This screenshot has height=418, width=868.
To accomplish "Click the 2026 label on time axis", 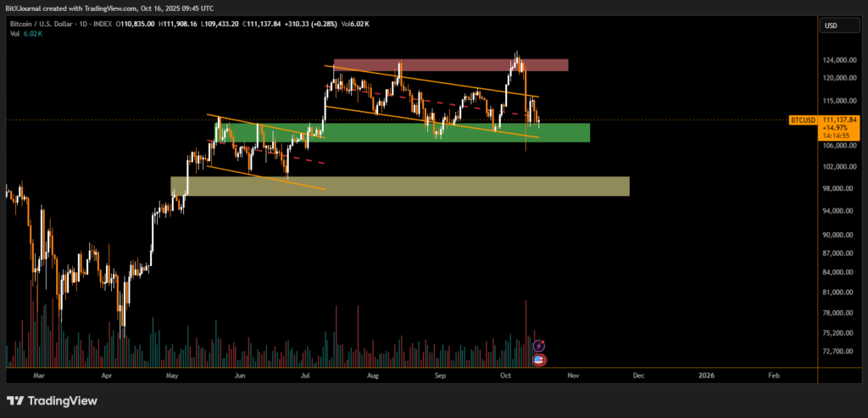I will 705,374.
